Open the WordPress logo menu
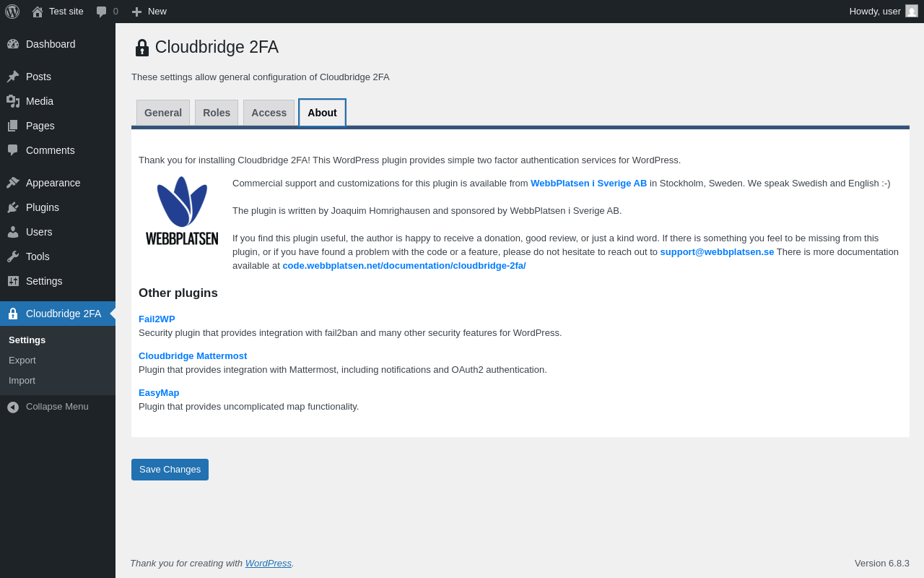Viewport: 924px width, 578px height. (12, 12)
